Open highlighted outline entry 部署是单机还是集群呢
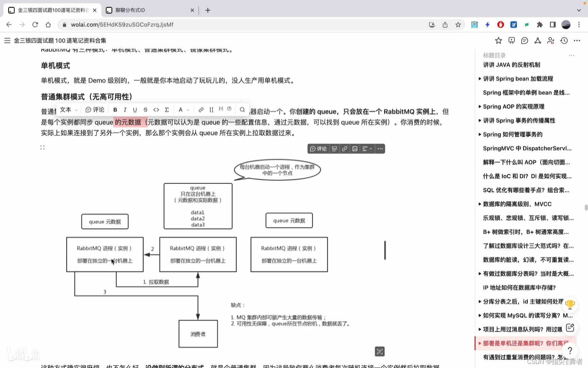 coord(526,343)
